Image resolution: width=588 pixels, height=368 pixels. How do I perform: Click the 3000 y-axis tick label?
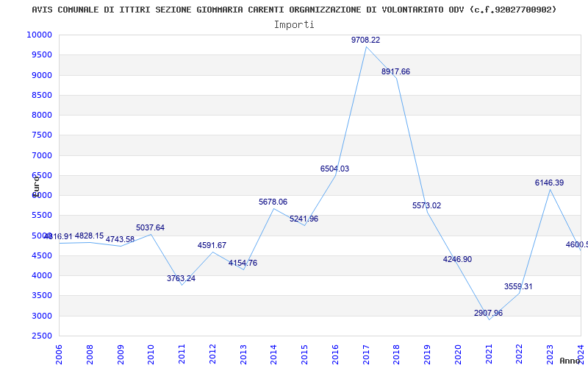(41, 316)
